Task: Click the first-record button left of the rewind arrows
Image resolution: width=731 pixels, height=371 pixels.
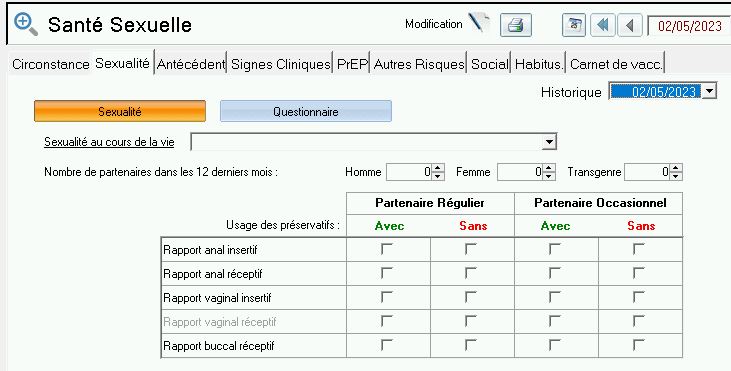Action: pos(574,25)
